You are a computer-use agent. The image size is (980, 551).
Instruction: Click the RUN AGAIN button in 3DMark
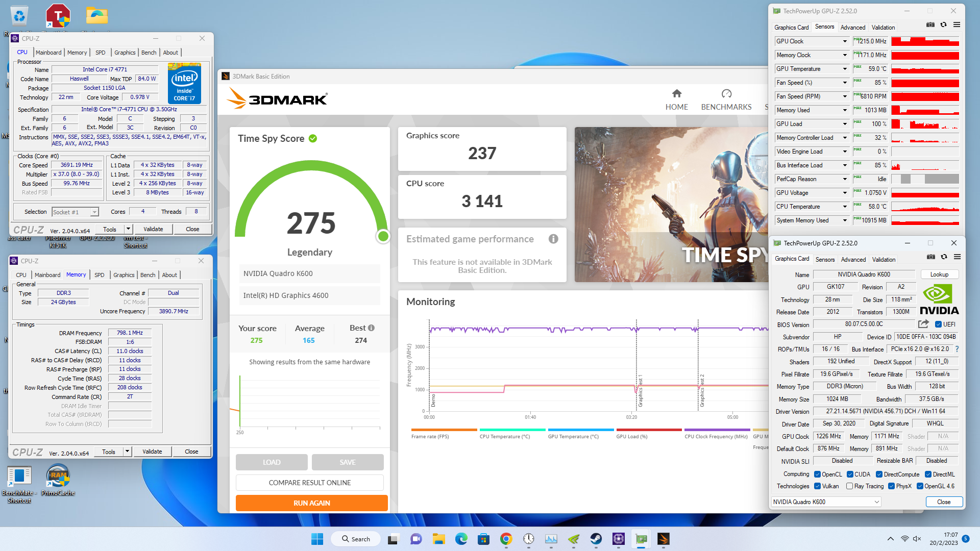pyautogui.click(x=311, y=503)
